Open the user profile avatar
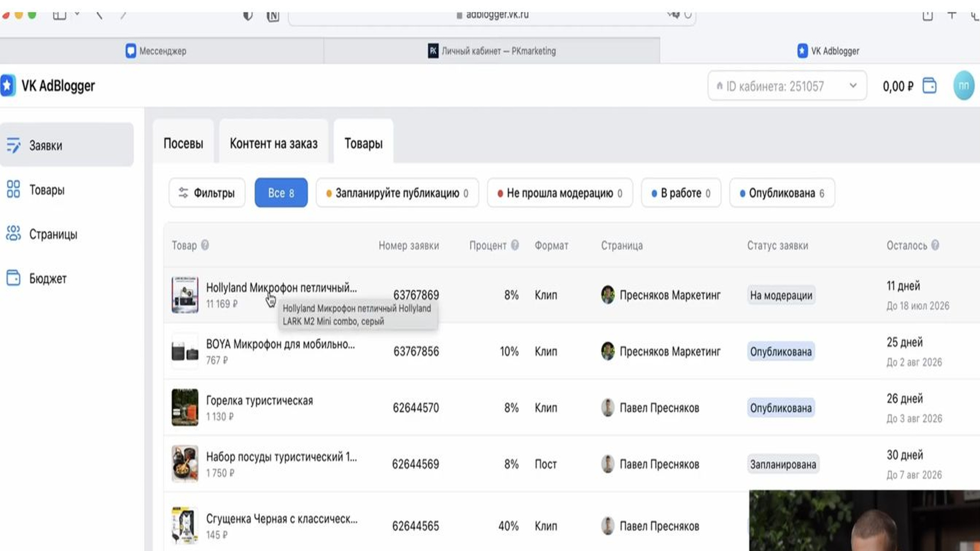 coord(964,86)
